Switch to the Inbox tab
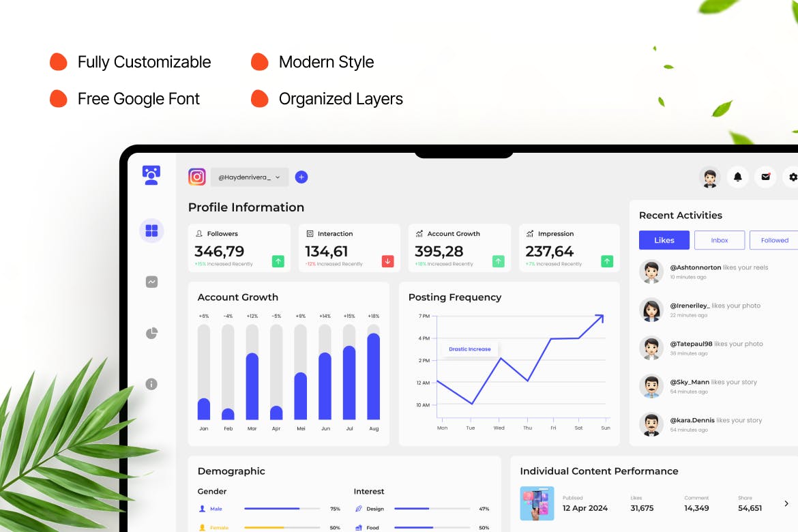Image resolution: width=798 pixels, height=532 pixels. tap(719, 240)
